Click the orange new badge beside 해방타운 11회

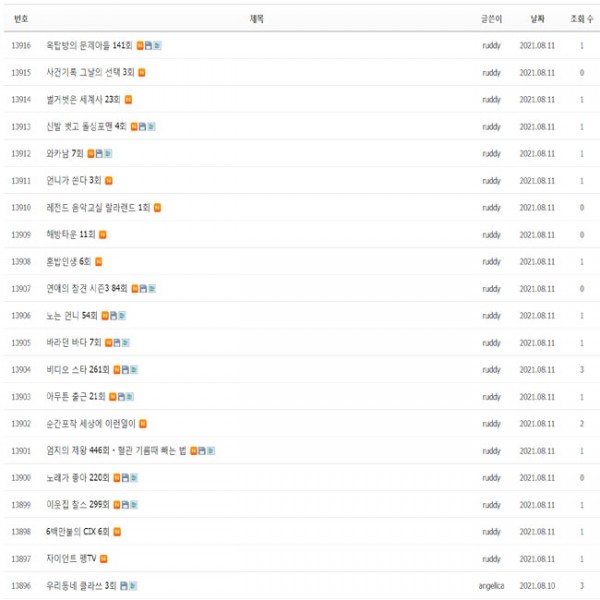pyautogui.click(x=102, y=234)
